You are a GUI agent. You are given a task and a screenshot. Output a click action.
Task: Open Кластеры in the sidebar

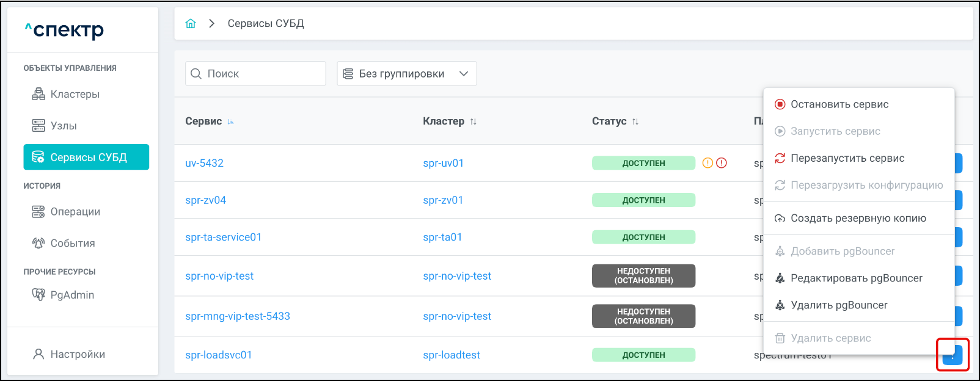coord(75,94)
